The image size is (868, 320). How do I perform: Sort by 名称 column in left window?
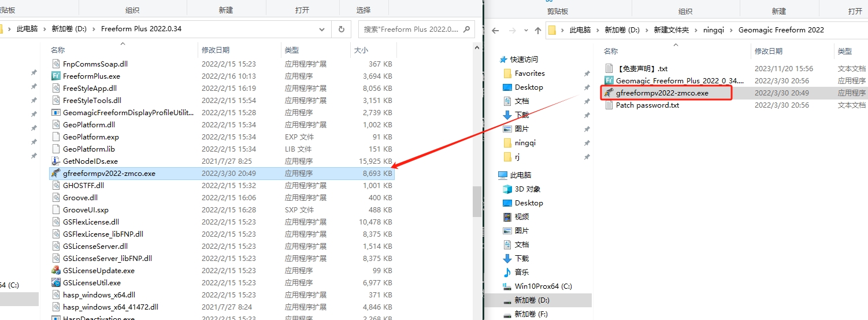tap(58, 50)
